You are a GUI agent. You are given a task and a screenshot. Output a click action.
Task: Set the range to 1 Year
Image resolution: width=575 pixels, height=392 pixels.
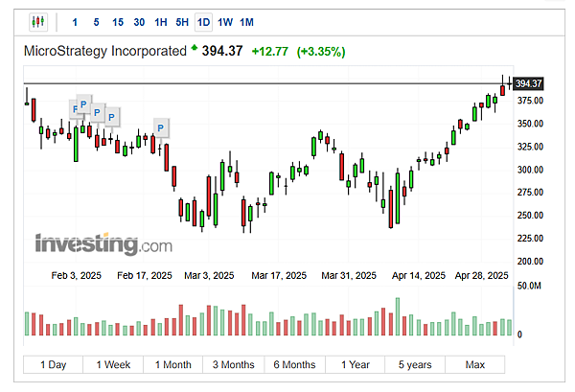(355, 364)
